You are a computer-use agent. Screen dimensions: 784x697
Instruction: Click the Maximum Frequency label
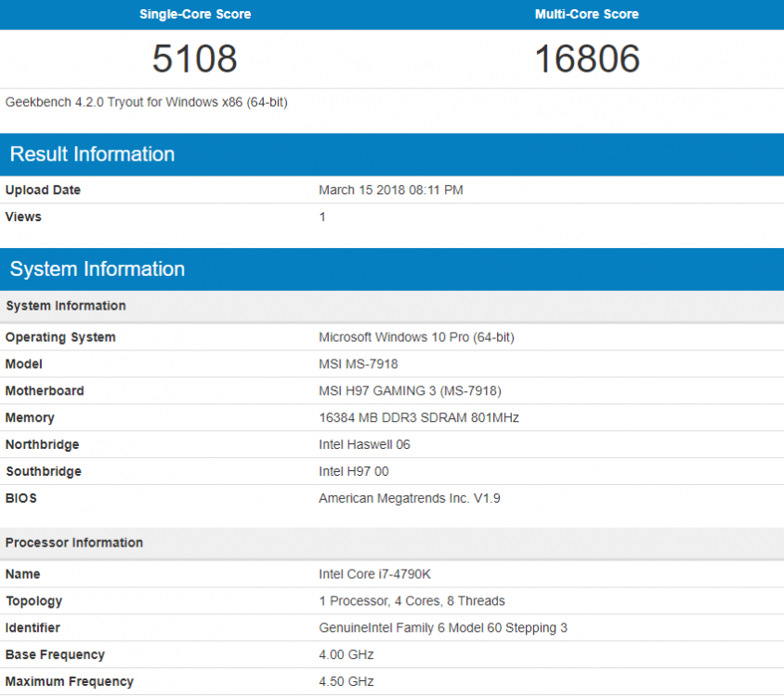(70, 681)
